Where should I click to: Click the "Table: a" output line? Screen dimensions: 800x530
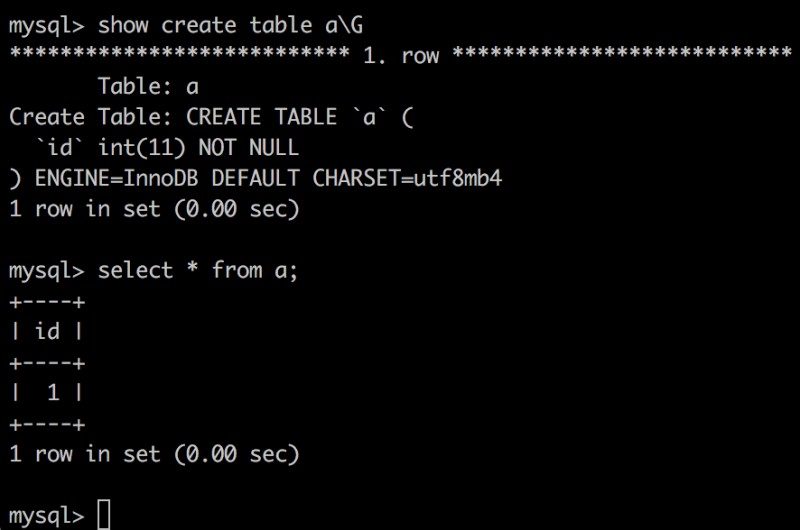(x=148, y=86)
